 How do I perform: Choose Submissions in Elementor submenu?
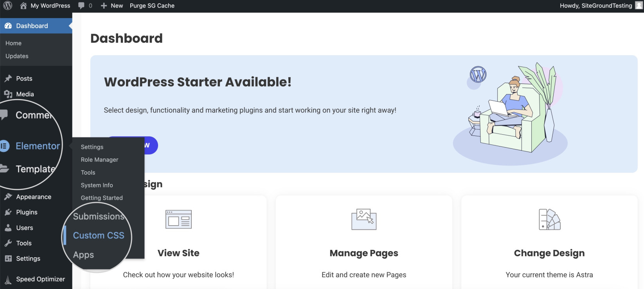[99, 216]
